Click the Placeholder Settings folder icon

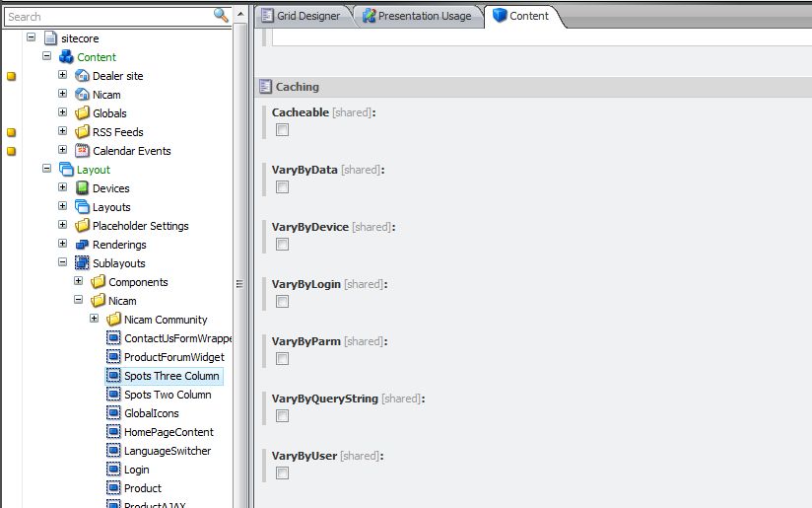click(x=82, y=226)
